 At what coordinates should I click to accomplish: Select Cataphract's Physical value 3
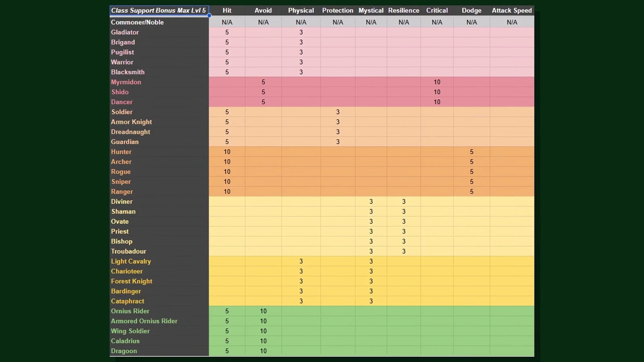tap(301, 301)
